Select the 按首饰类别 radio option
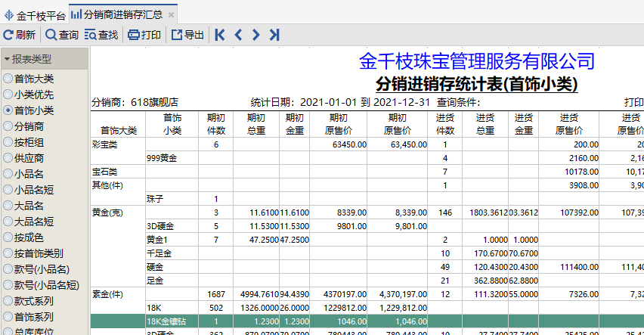 (8, 253)
